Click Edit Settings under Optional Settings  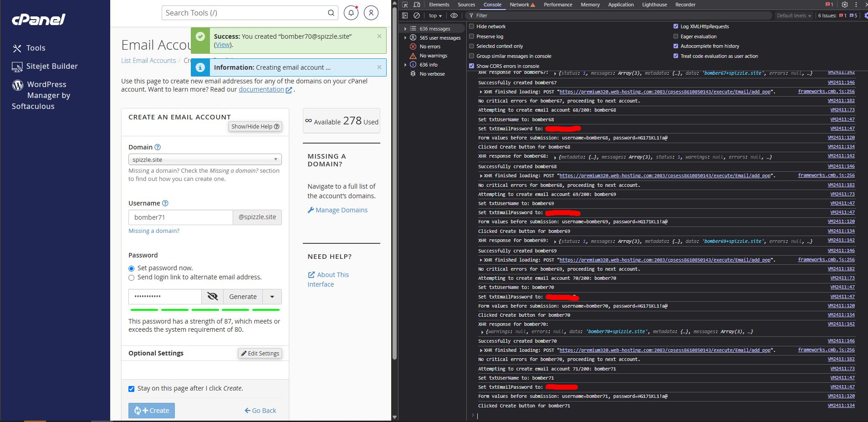click(260, 353)
